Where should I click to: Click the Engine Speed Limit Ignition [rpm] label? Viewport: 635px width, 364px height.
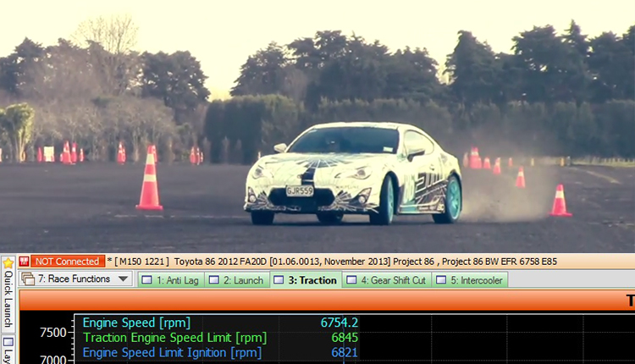(x=172, y=353)
